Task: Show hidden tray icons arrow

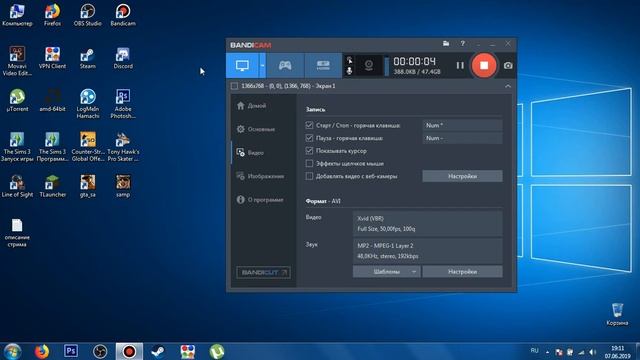Action: [x=547, y=352]
